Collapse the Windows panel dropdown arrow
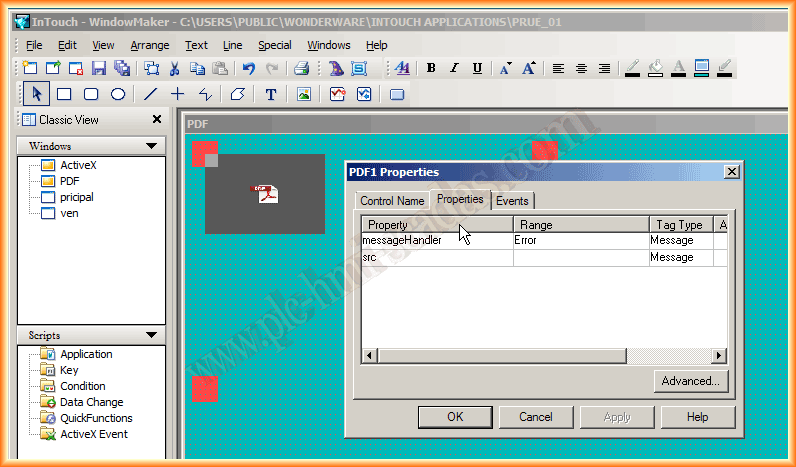796x467 pixels. tap(151, 146)
